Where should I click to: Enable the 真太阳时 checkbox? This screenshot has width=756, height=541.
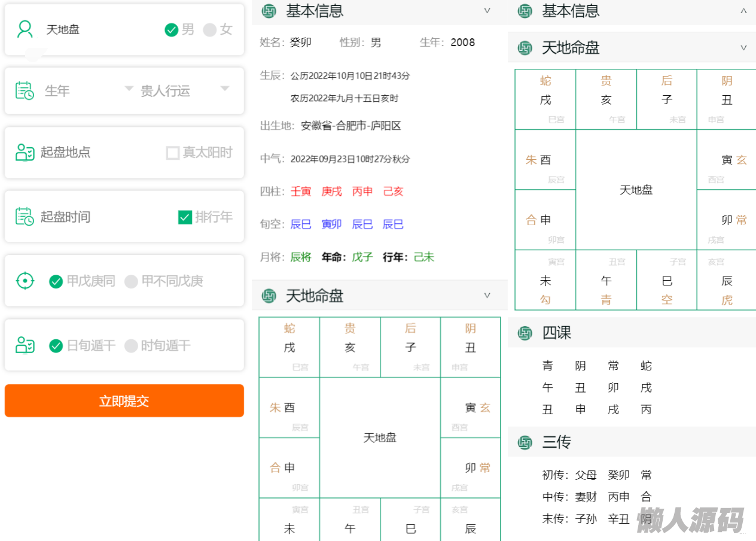tap(173, 153)
